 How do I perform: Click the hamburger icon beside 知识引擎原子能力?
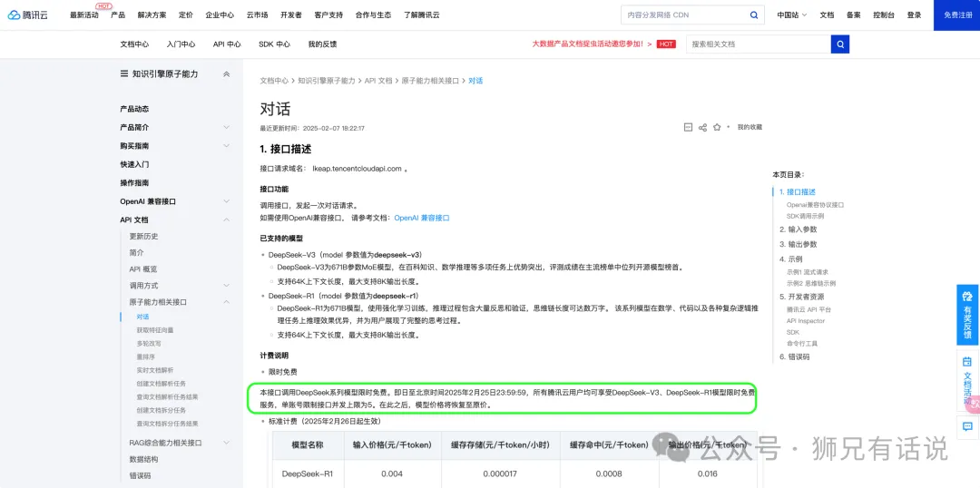pos(123,73)
